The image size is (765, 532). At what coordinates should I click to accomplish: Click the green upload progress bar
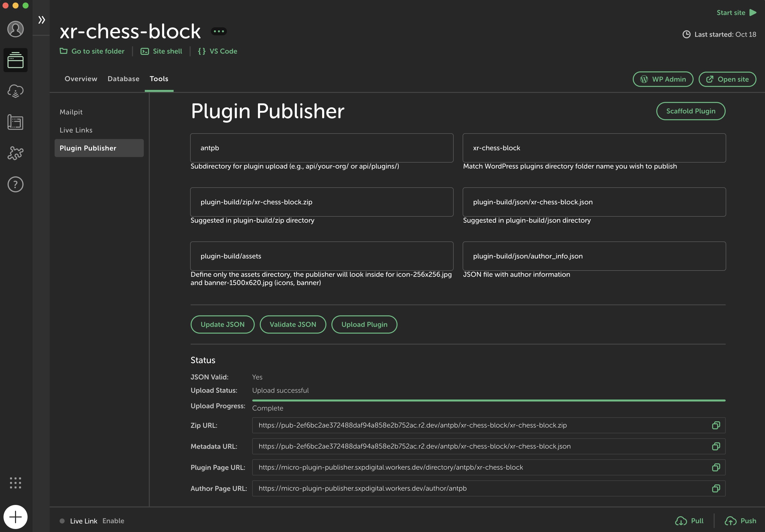pyautogui.click(x=489, y=400)
